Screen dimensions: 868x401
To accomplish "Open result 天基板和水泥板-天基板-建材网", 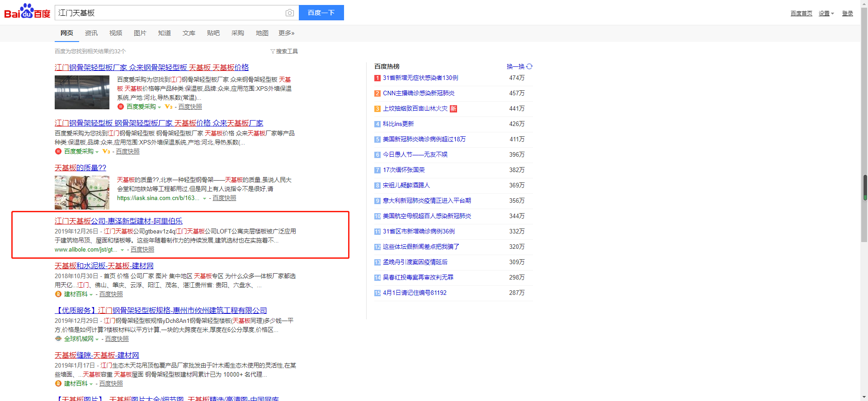I will tap(104, 266).
